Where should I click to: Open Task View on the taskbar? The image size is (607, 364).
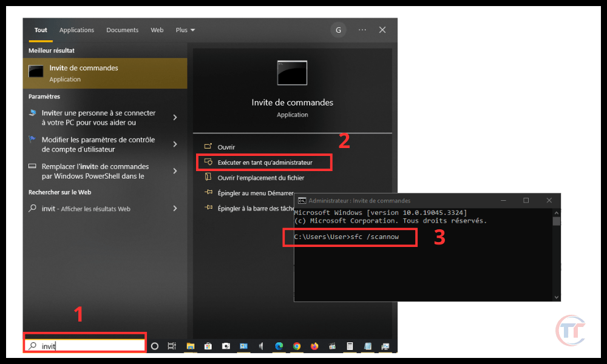[172, 346]
